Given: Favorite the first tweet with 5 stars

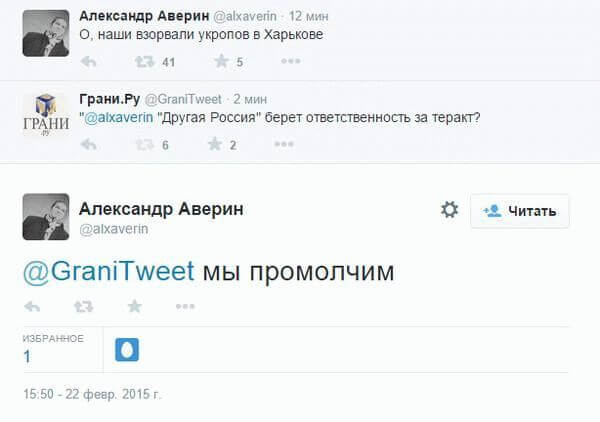Looking at the screenshot, I should (x=220, y=61).
